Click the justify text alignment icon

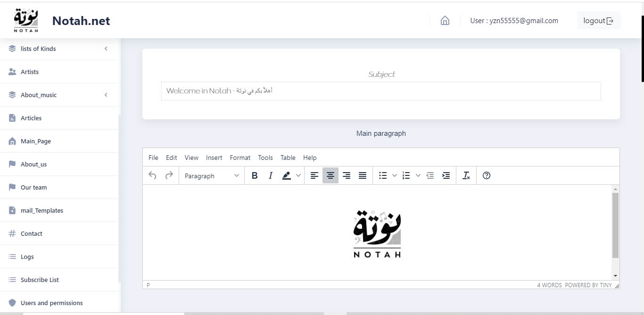coord(363,175)
